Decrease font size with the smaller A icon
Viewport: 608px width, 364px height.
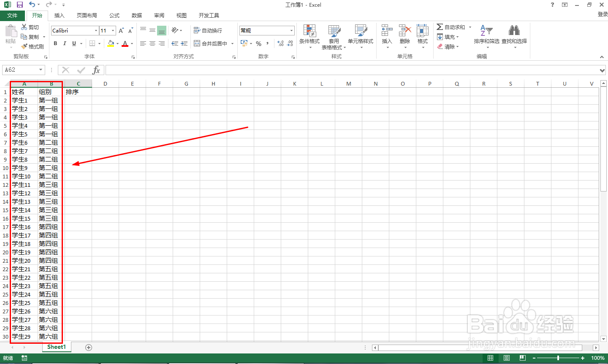click(130, 30)
